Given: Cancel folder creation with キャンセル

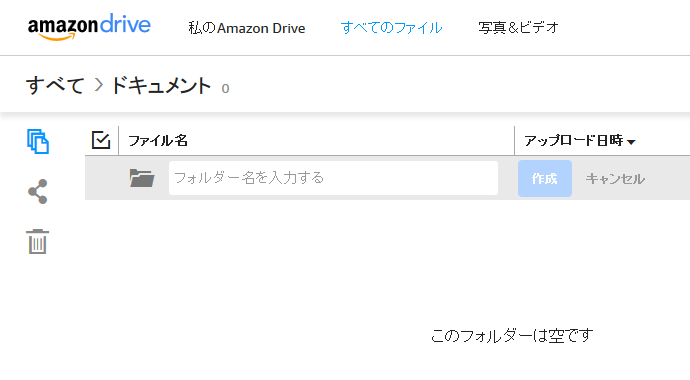Looking at the screenshot, I should tap(615, 179).
